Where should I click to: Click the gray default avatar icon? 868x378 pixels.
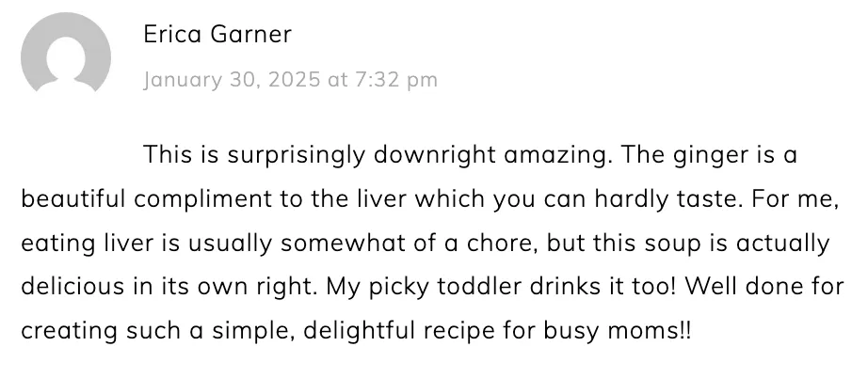[x=66, y=53]
